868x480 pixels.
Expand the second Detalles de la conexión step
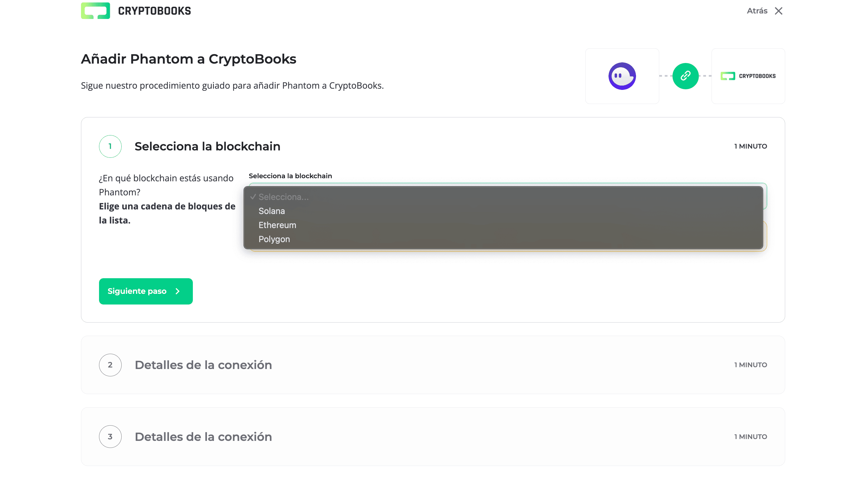[x=203, y=365]
